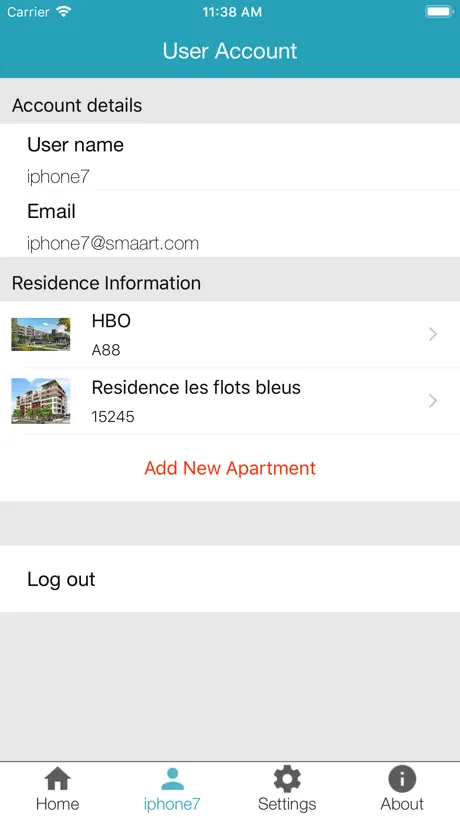Open the HBO A88 residence row

230,334
